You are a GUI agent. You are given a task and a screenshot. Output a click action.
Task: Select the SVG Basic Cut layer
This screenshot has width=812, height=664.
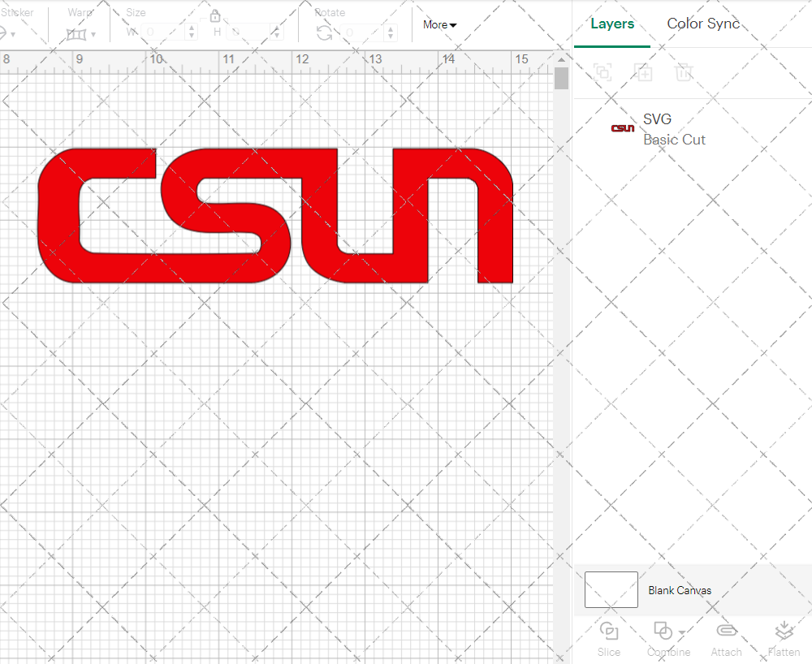(674, 129)
